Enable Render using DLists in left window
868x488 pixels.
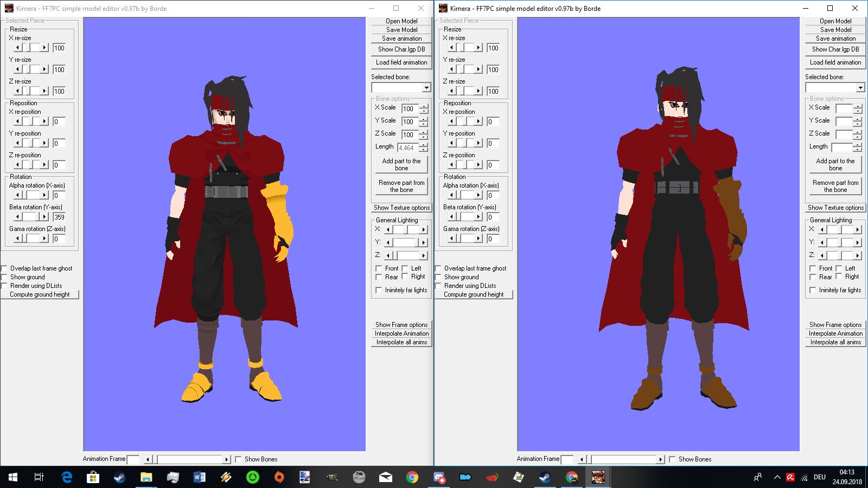point(4,286)
